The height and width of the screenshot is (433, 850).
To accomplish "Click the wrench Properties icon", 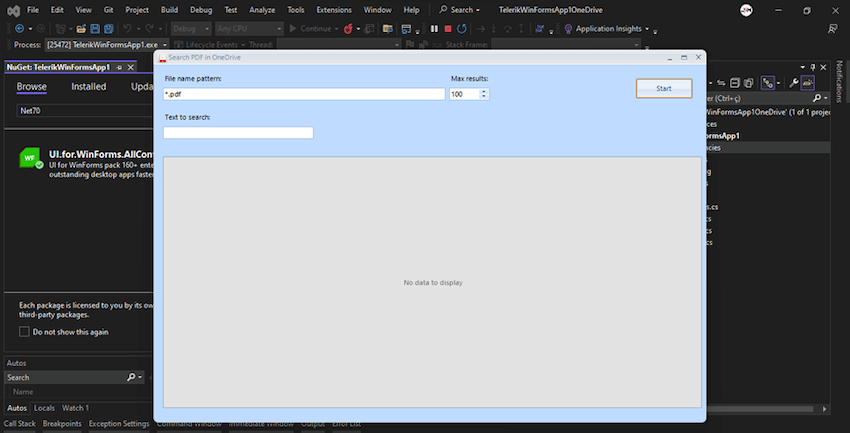I will pyautogui.click(x=793, y=83).
